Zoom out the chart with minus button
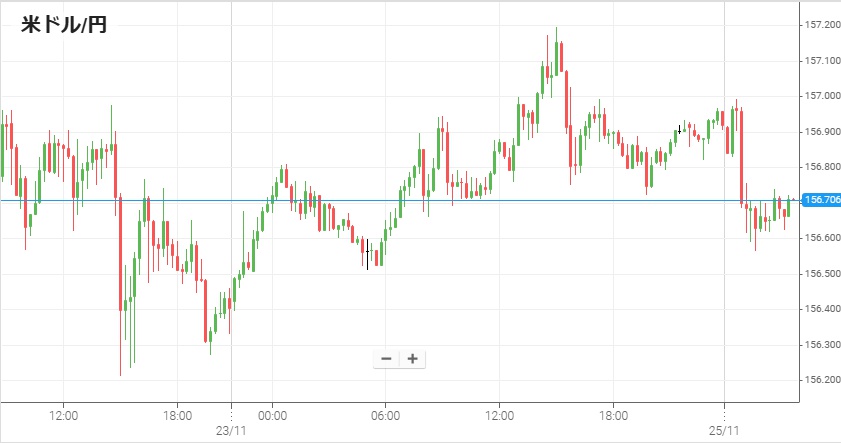 (x=386, y=359)
